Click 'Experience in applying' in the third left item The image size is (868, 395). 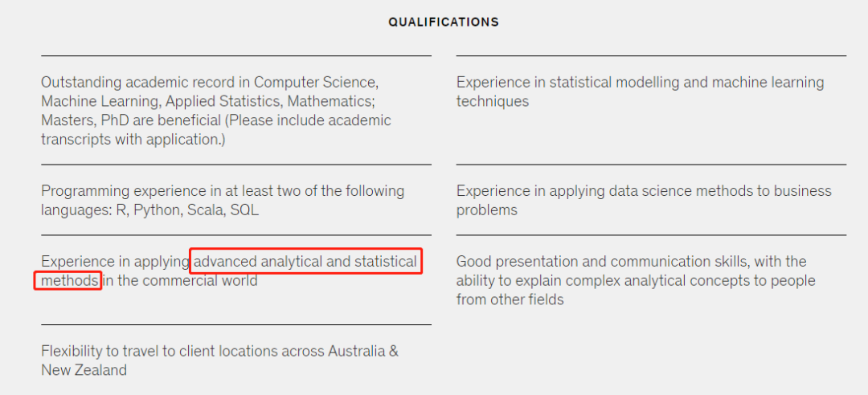tap(115, 261)
